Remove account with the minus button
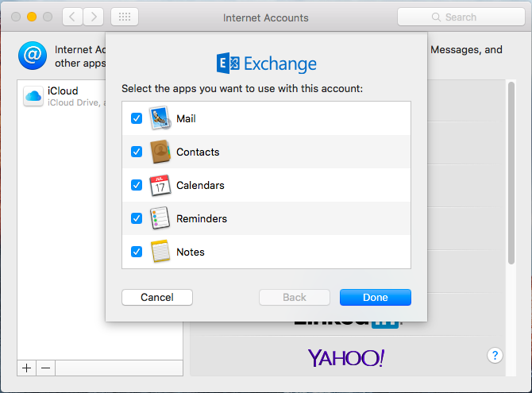This screenshot has width=532, height=393. tap(45, 368)
